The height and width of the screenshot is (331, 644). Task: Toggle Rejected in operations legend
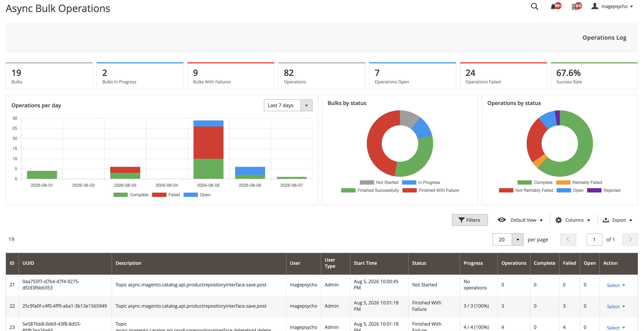click(x=604, y=190)
